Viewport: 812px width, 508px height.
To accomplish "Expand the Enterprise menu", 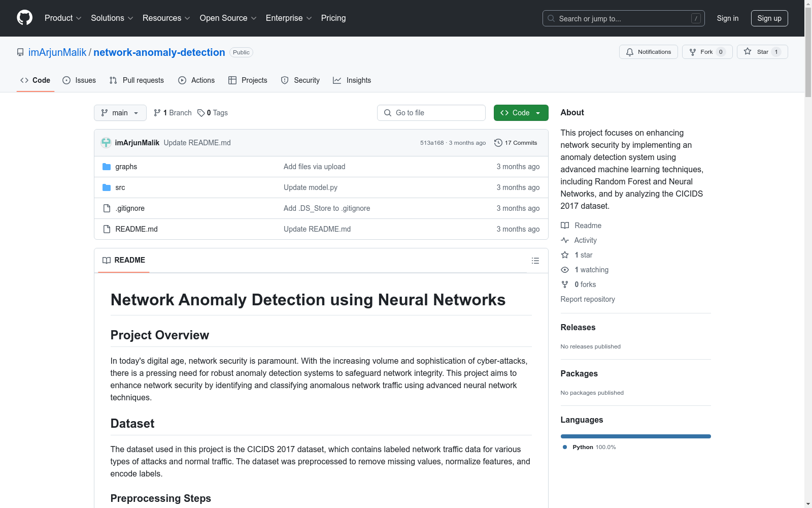I will (x=289, y=18).
